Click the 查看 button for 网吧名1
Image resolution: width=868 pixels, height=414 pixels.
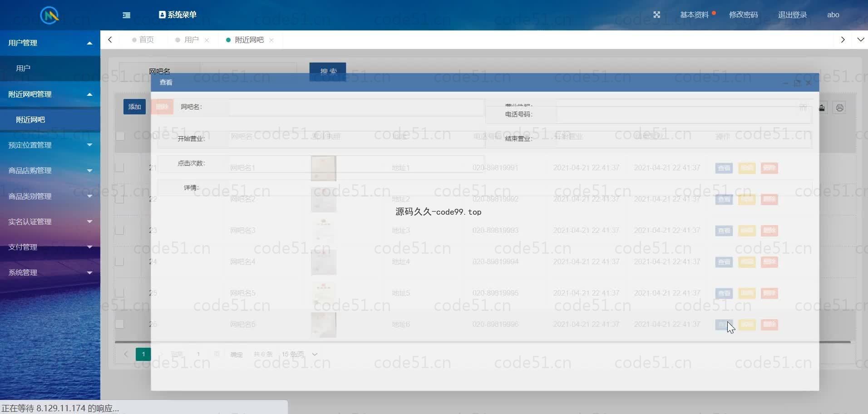coord(724,168)
